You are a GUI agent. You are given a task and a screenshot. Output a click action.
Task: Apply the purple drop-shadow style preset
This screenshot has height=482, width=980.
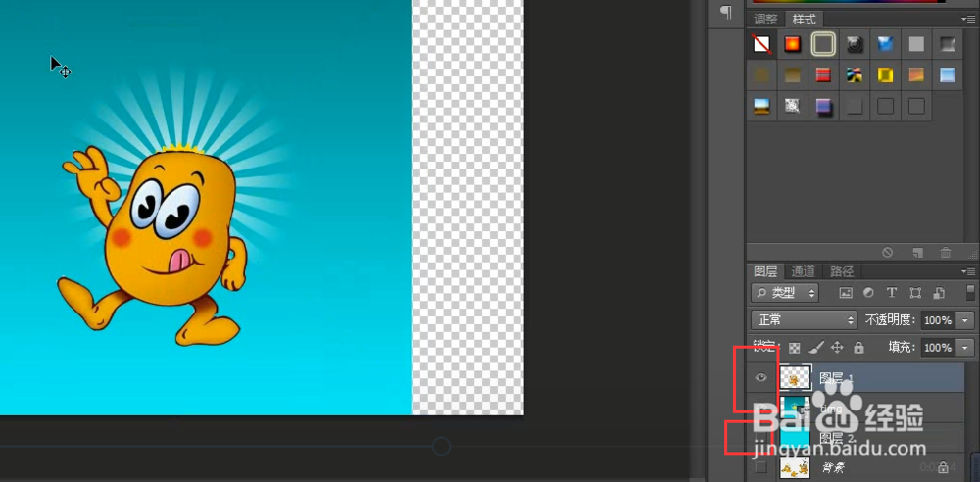tap(823, 106)
